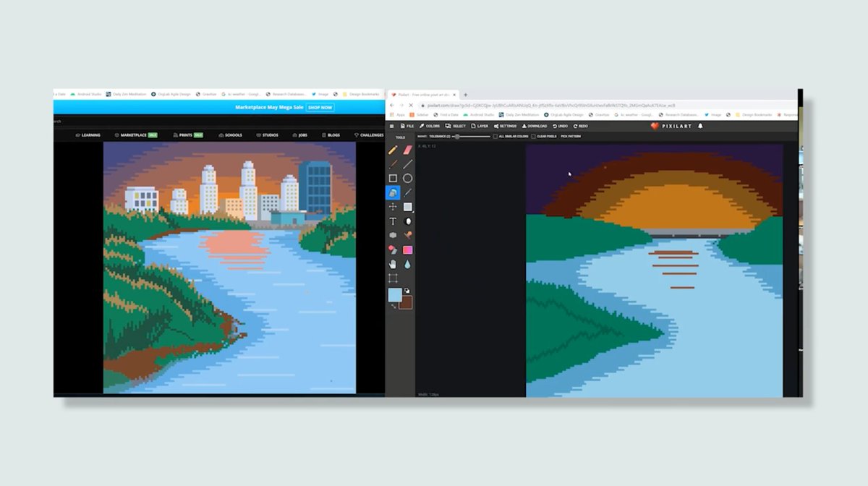Select the Lighten/Darken tool
This screenshot has width=868, height=486.
tap(407, 221)
